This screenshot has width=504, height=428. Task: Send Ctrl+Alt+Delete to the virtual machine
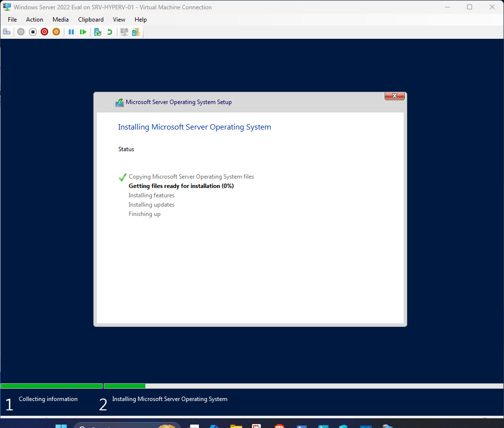(7, 31)
